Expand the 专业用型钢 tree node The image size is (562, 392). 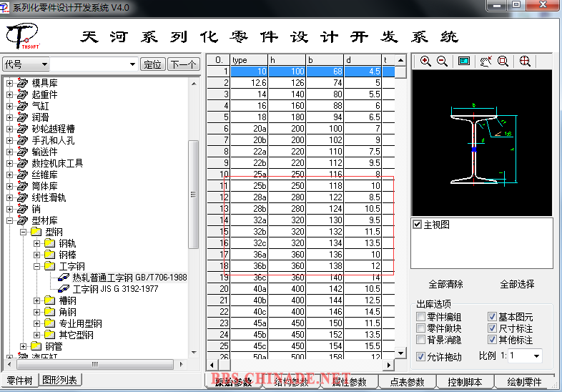[x=36, y=323]
